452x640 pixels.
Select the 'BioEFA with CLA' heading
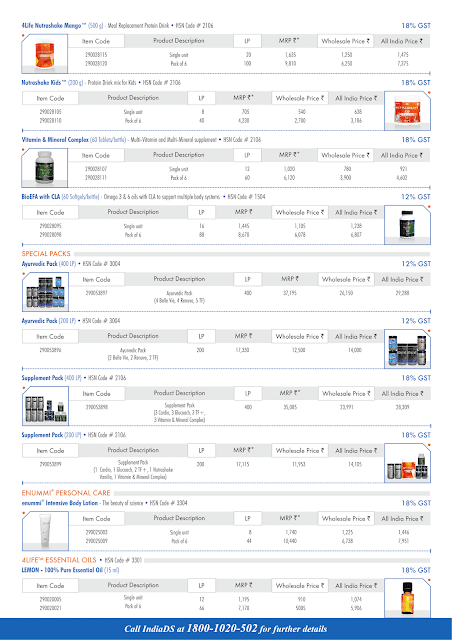point(41,197)
